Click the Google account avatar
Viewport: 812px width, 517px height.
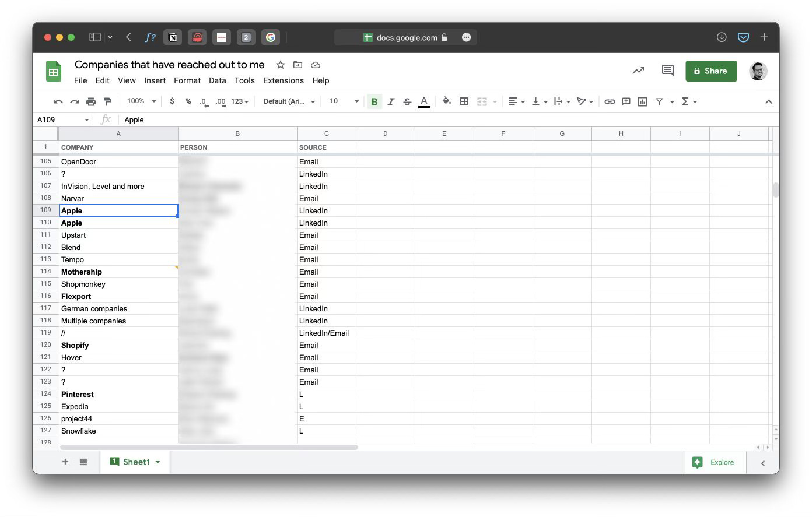[x=758, y=71]
